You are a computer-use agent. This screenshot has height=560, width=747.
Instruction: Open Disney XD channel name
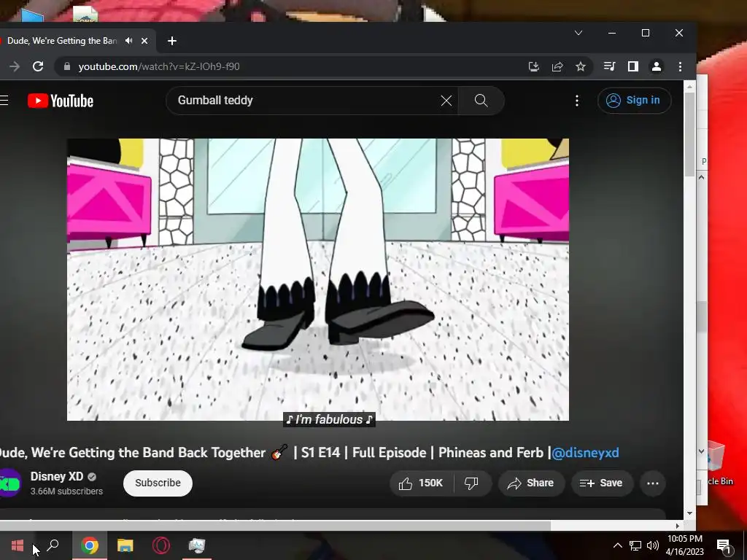[57, 477]
